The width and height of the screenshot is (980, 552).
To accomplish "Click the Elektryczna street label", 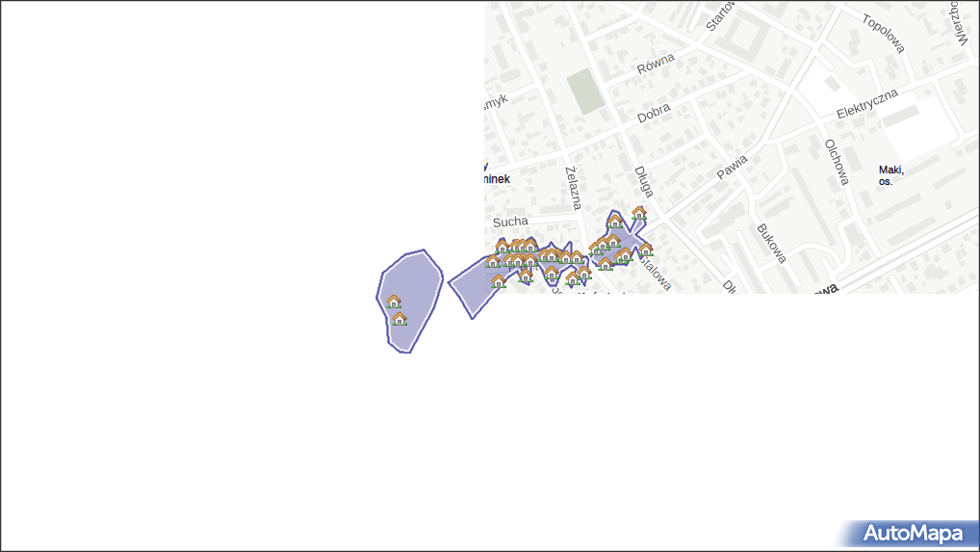I will [866, 104].
